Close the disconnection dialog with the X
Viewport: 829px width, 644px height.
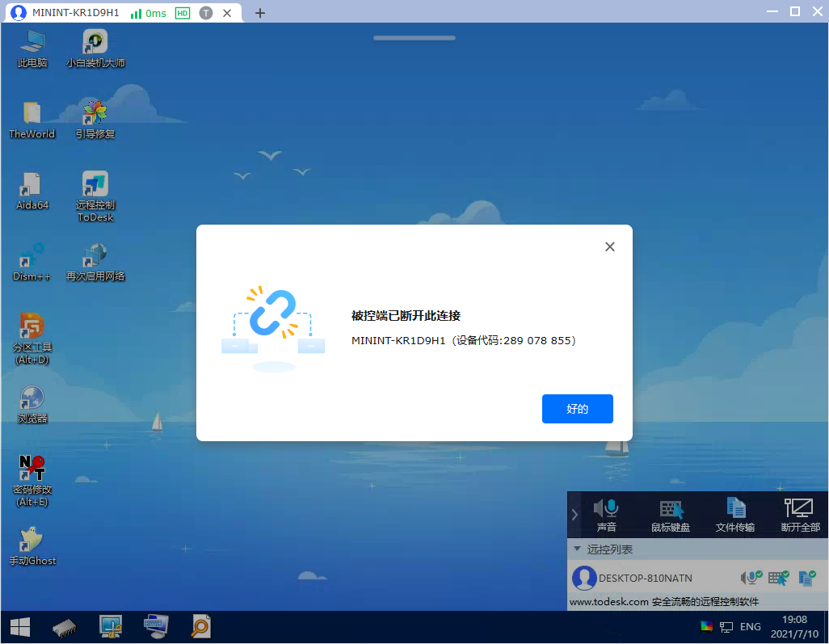click(610, 247)
